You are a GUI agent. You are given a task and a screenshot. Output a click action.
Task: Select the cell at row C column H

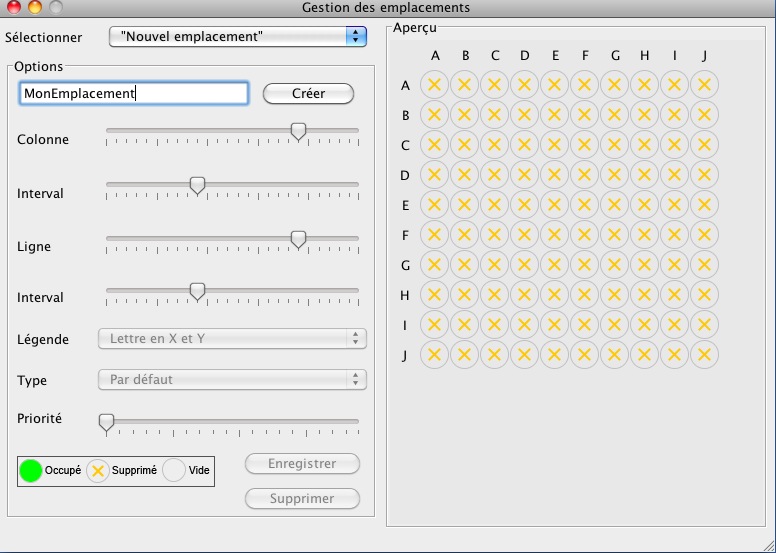(x=644, y=145)
